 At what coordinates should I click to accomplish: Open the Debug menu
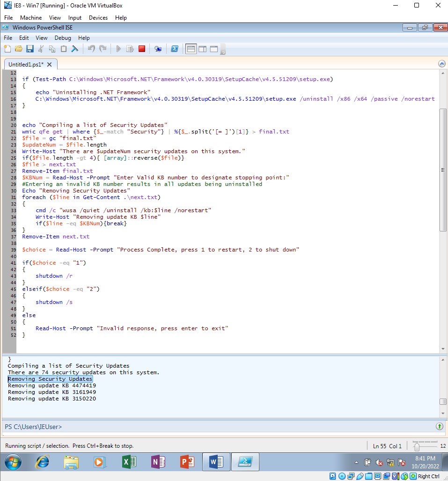tap(63, 38)
